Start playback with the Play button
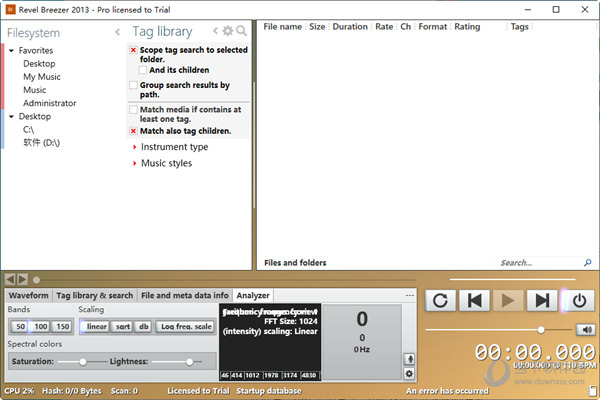This screenshot has height=400, width=600. point(508,300)
